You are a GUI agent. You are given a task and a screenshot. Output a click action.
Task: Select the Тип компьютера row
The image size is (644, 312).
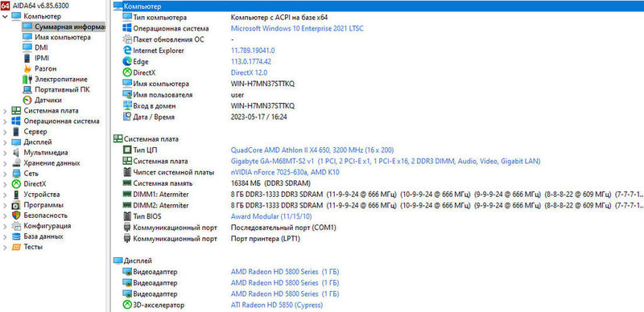[x=378, y=18]
